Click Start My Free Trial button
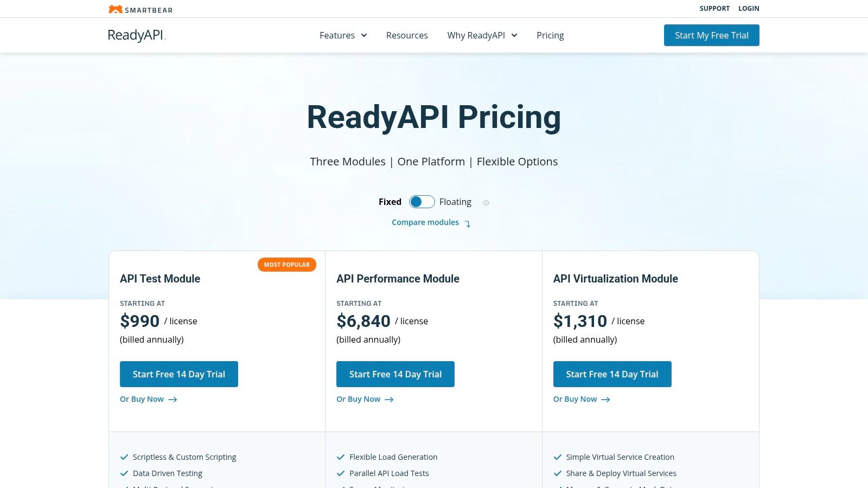The image size is (868, 488). [711, 35]
